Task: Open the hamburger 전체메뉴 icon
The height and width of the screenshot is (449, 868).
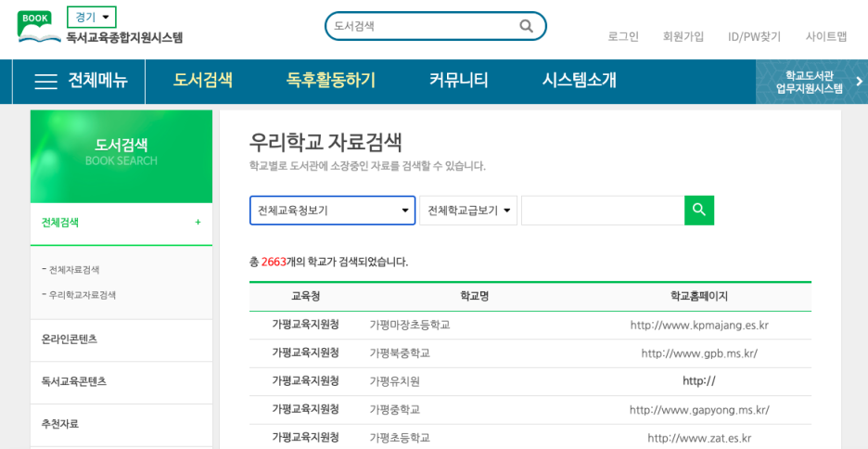Action: [x=46, y=82]
